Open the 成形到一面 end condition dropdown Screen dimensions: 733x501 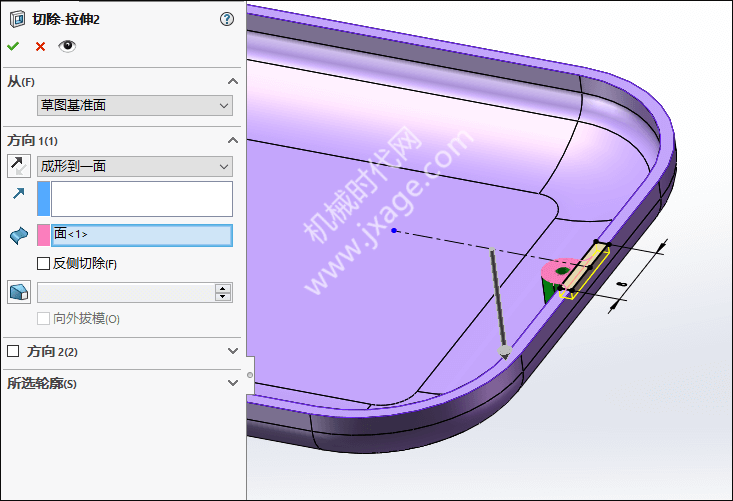(135, 166)
